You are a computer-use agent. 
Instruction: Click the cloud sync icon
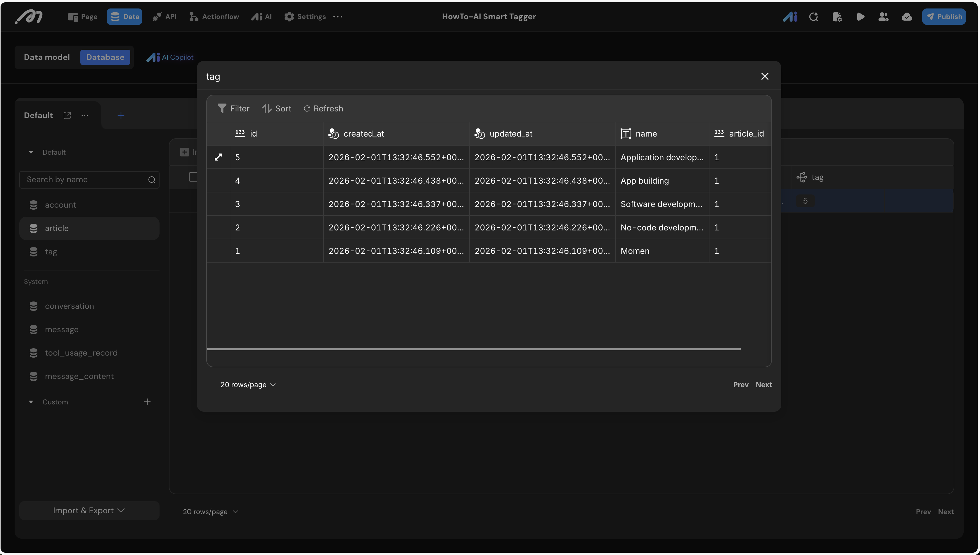tap(906, 17)
